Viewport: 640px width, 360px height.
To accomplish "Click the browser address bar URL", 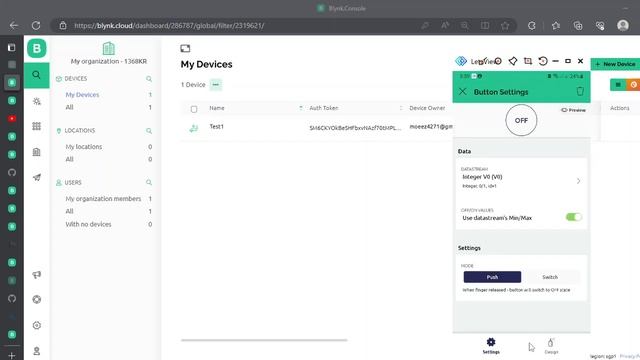I will tap(169, 26).
